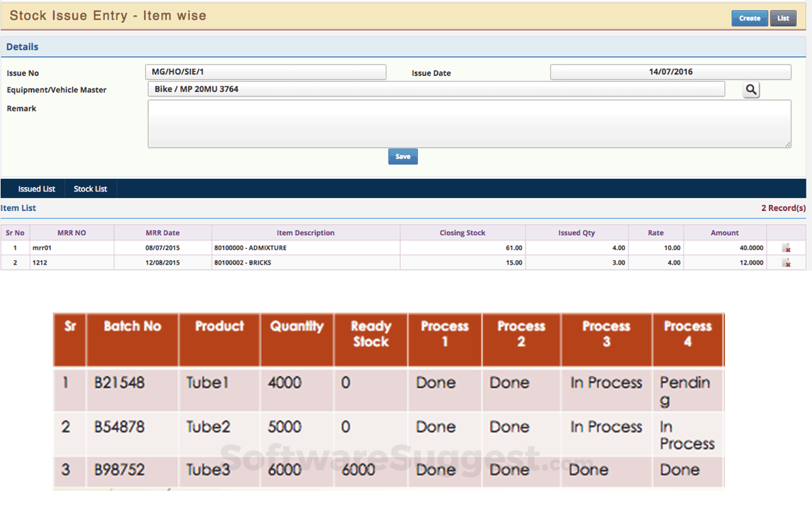Click batch number B98752

coord(119,469)
